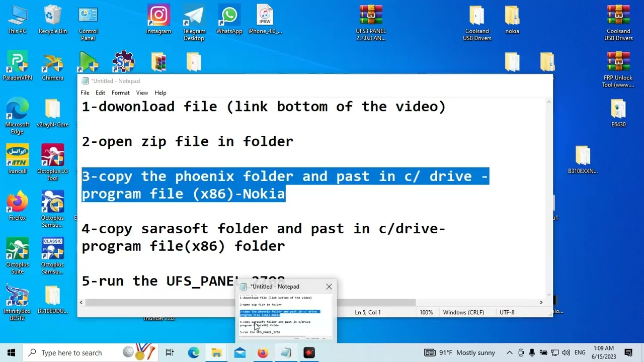Open the Coolsand USB Drivers archive icon

[618, 24]
